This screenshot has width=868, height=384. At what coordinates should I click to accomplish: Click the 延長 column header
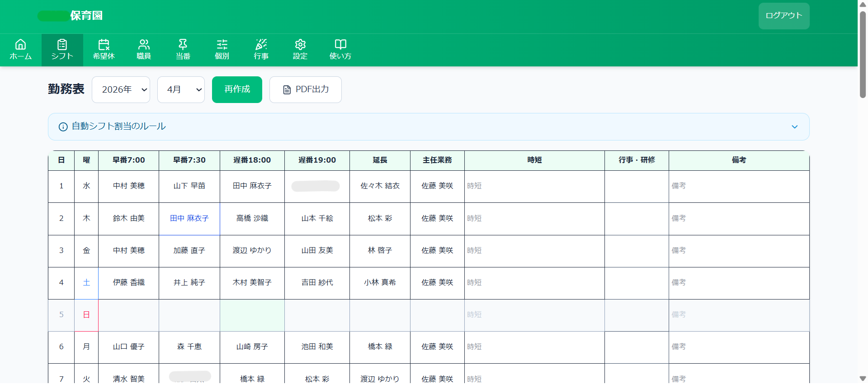point(380,160)
